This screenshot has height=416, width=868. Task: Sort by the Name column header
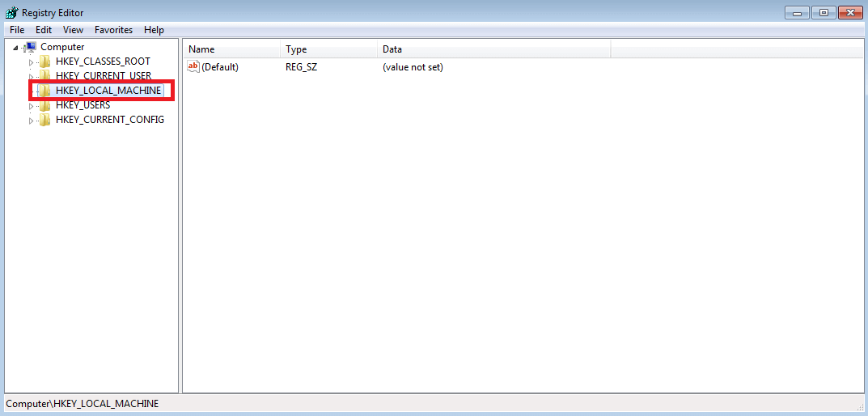click(x=231, y=49)
